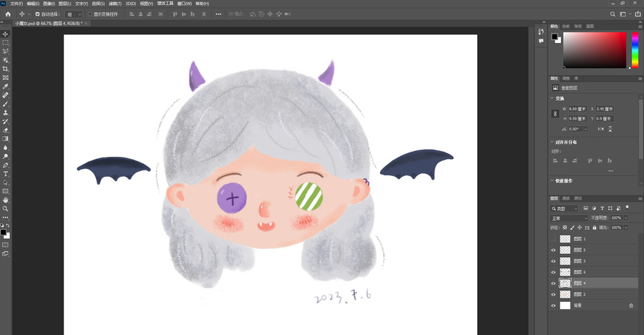
Task: Click the W width input field
Action: pyautogui.click(x=577, y=109)
